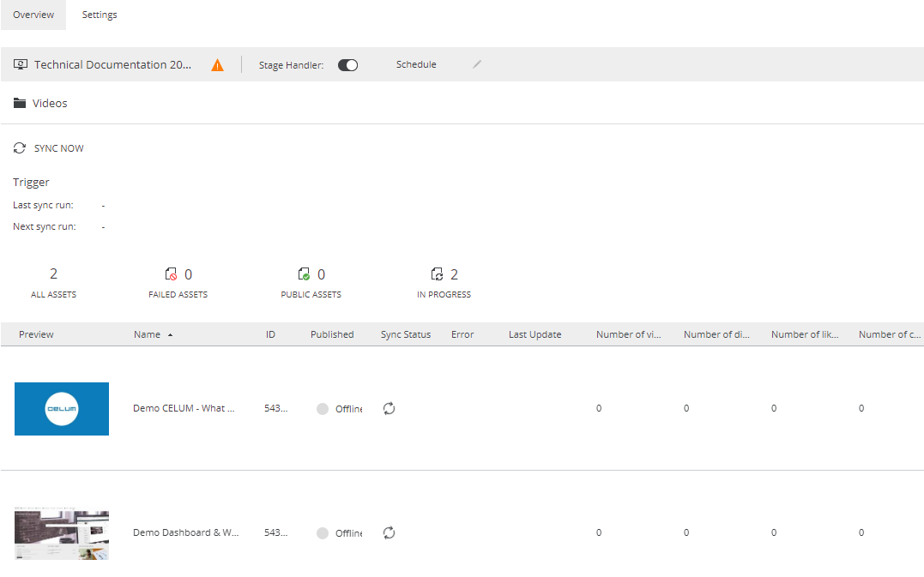The width and height of the screenshot is (924, 577).
Task: Open the Videos folder label
Action: click(x=50, y=103)
